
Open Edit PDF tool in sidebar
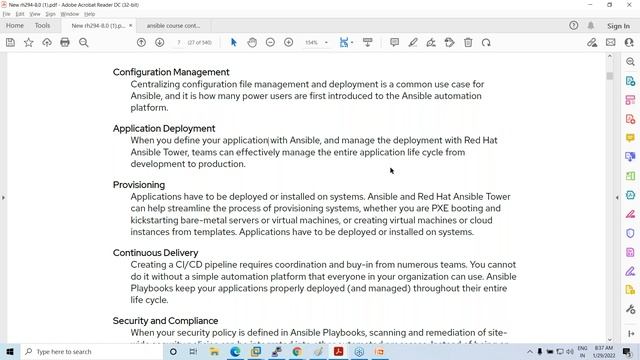pyautogui.click(x=630, y=100)
